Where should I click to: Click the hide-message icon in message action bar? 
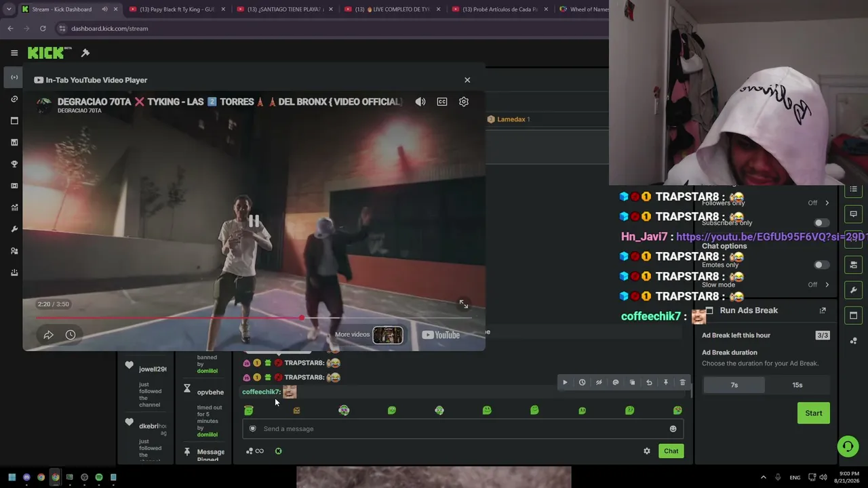[599, 382]
